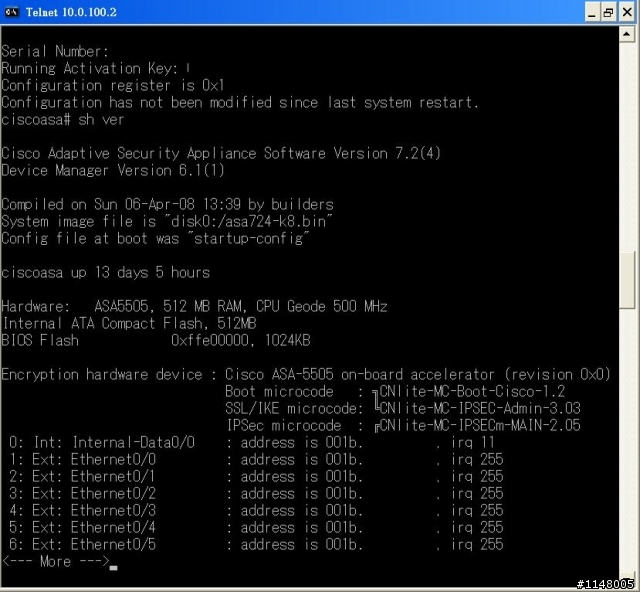Screen dimensions: 640x592
Task: Click the 'Ethernet0/1' interface row
Action: tap(256, 477)
